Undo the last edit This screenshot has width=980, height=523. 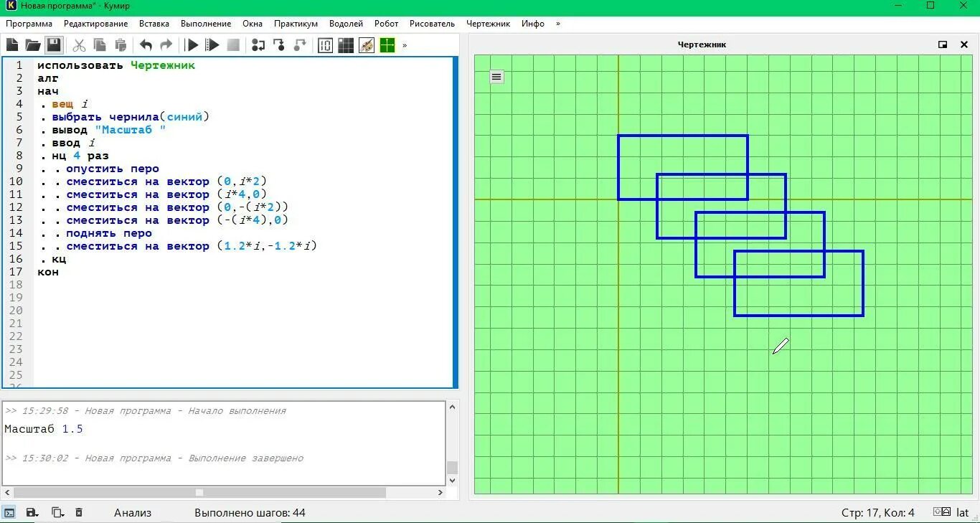146,45
